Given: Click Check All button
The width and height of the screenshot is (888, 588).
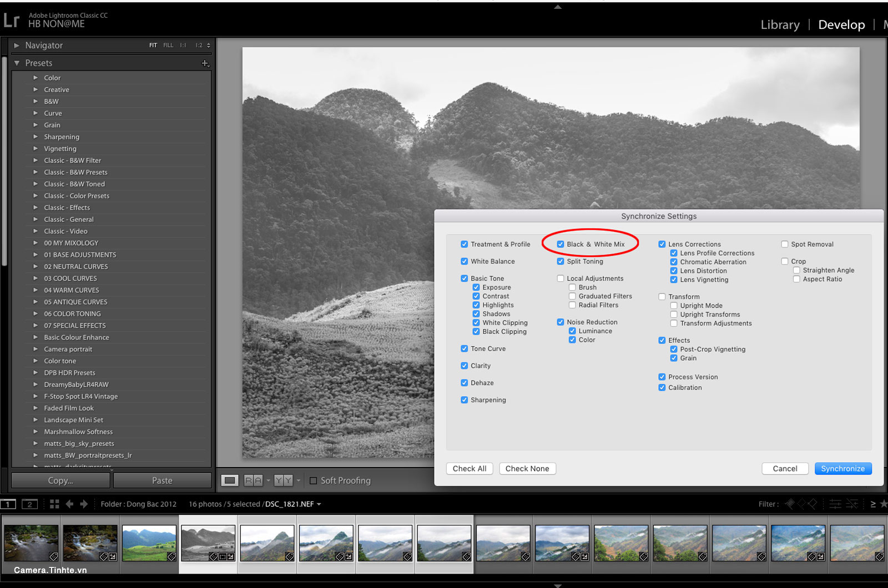Looking at the screenshot, I should click(x=470, y=469).
